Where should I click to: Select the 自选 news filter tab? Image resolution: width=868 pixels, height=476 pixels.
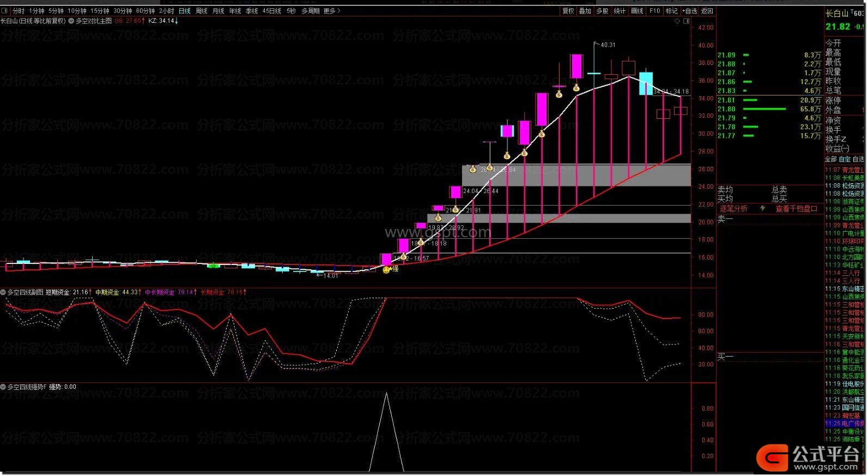859,159
